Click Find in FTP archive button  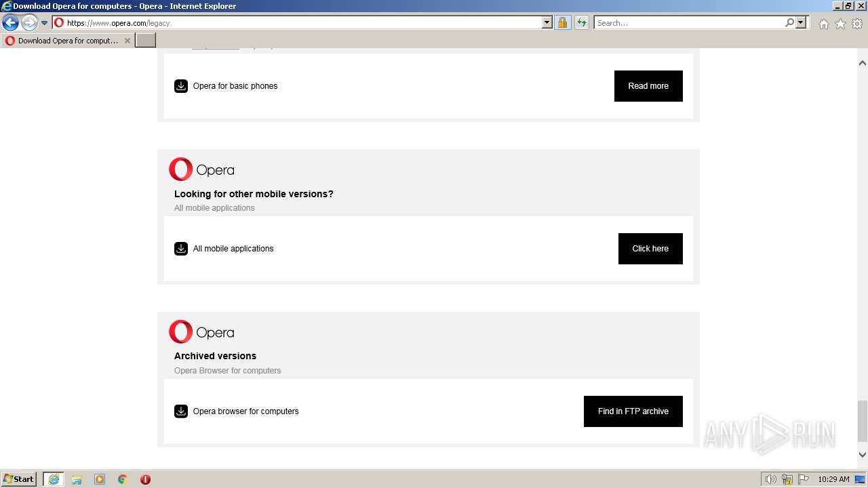click(x=633, y=411)
